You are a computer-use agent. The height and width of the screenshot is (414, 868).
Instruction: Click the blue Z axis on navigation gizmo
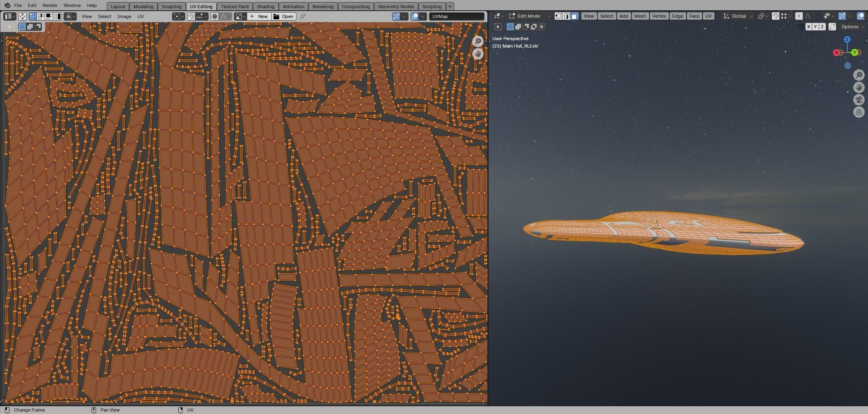click(x=847, y=39)
